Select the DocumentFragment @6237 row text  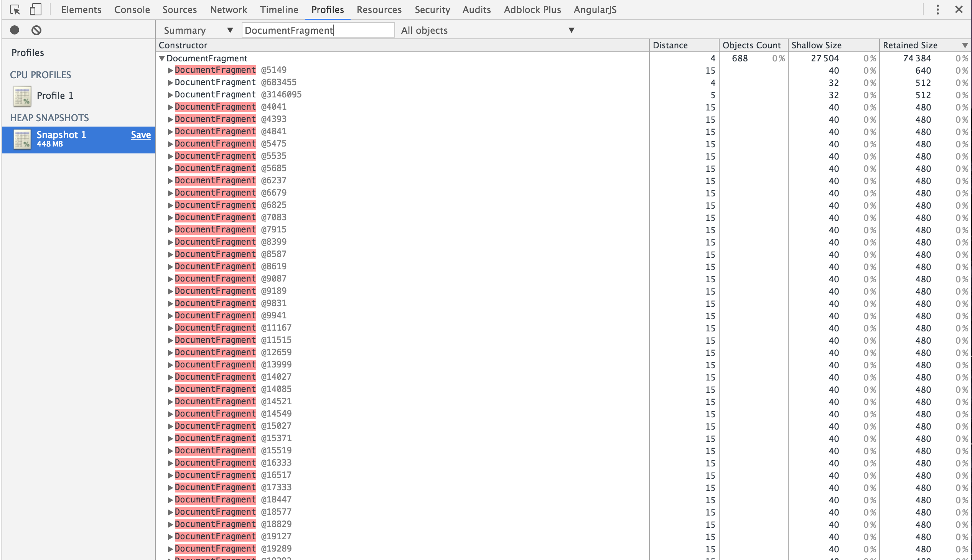pos(231,181)
